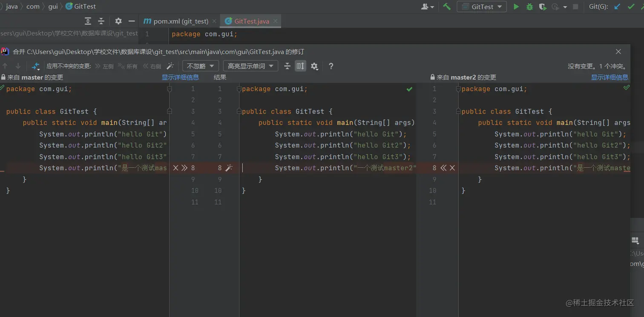The height and width of the screenshot is (317, 644).
Task: Click the compare-contents icon in merge toolbar
Action: pyautogui.click(x=36, y=66)
